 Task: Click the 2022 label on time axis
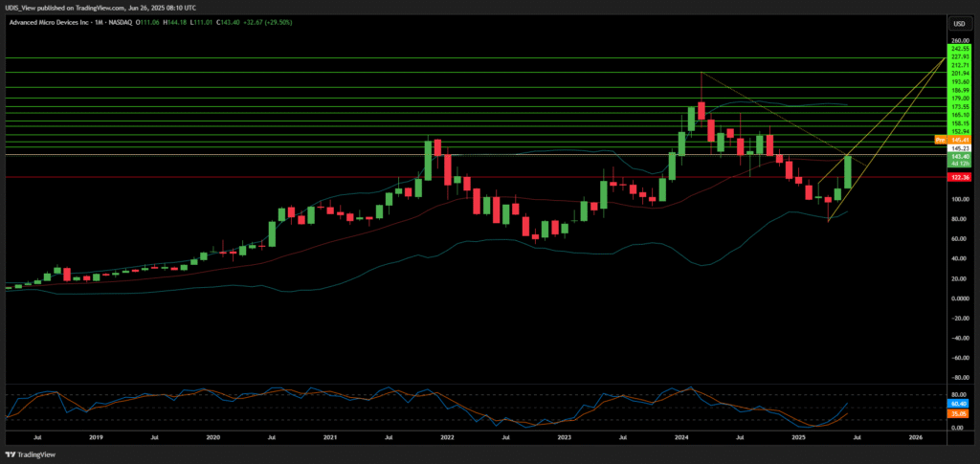[447, 436]
